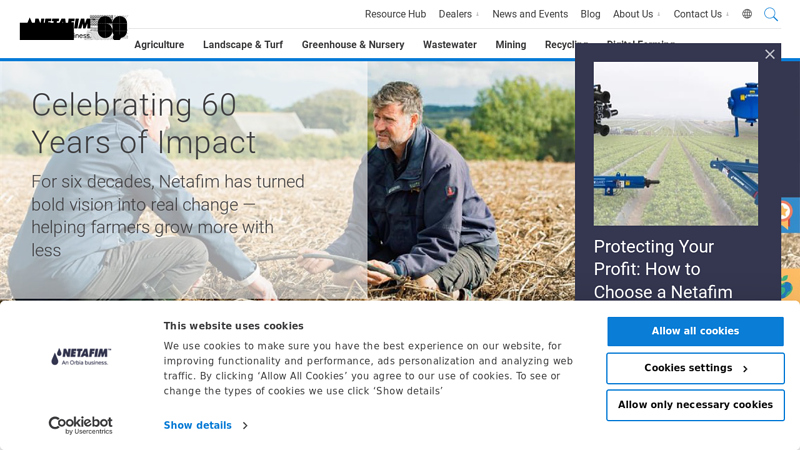800x450 pixels.
Task: Expand the Contact Us dropdown
Action: tap(701, 14)
